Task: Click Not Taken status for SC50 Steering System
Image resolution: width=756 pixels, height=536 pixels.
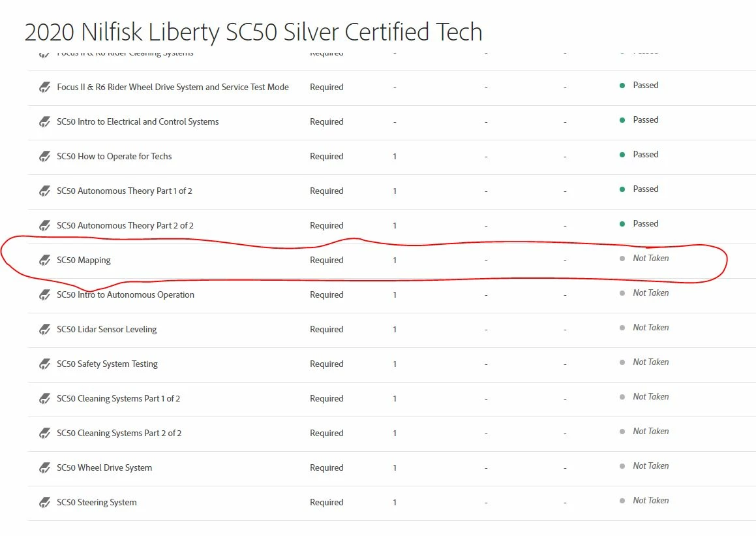Action: click(650, 500)
